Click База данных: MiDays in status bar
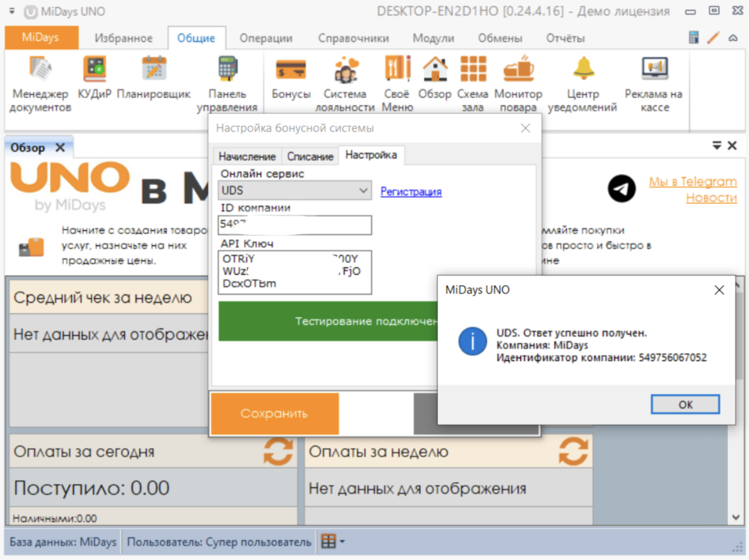Screen dimensions: 749x560 click(63, 542)
